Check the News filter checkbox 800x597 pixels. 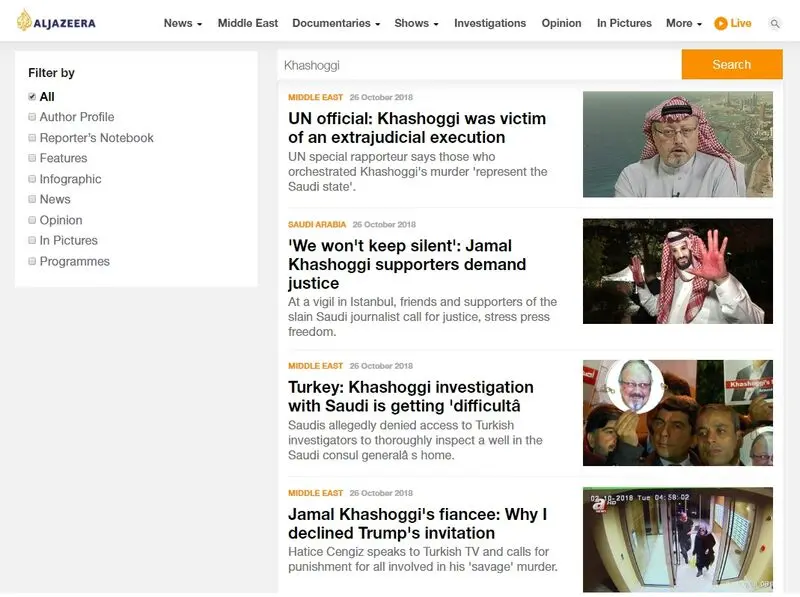pos(32,199)
